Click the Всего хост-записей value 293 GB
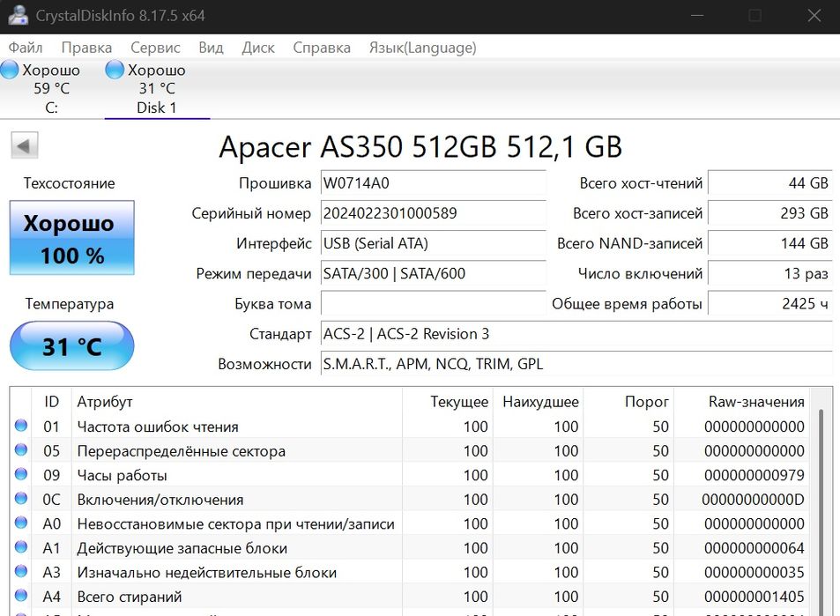This screenshot has width=840, height=616. click(769, 213)
